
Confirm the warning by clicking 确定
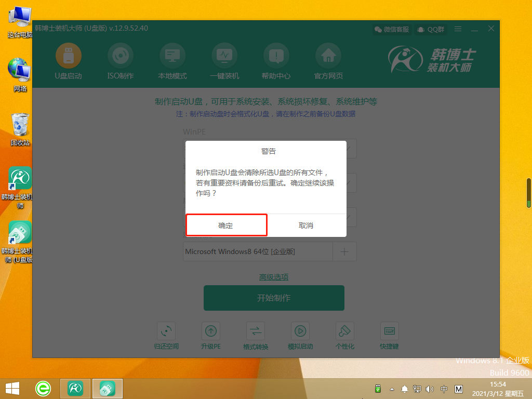click(x=226, y=225)
